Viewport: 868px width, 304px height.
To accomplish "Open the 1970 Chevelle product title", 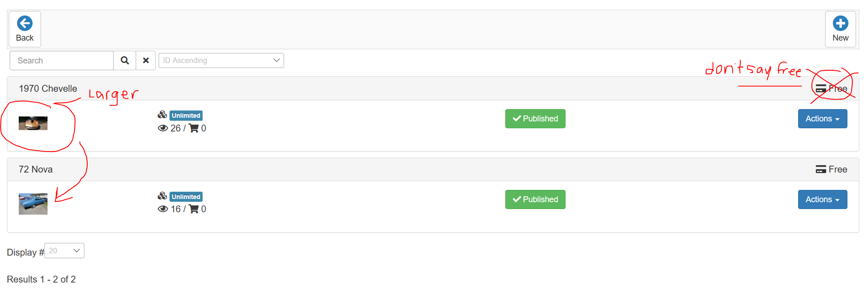I will [x=48, y=89].
